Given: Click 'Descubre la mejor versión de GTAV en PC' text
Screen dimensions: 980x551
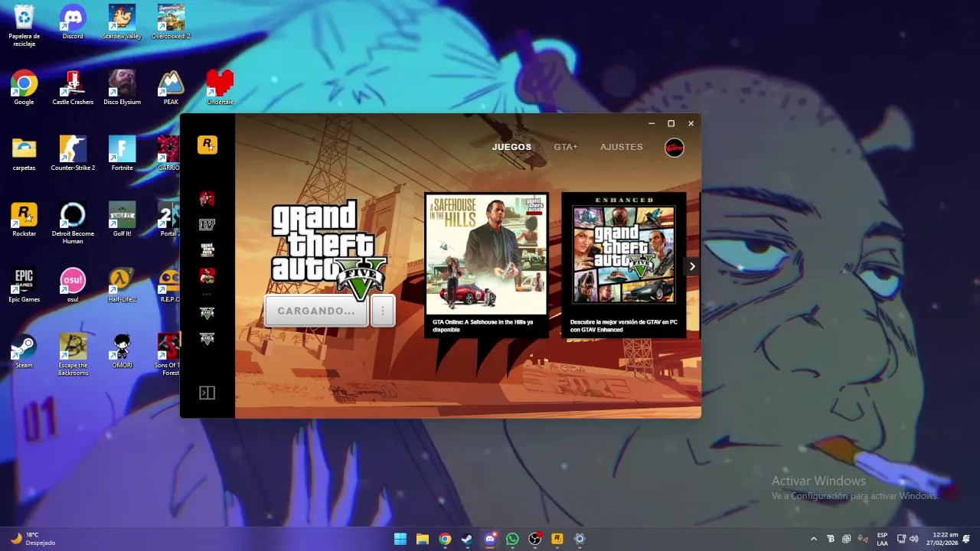Looking at the screenshot, I should click(624, 326).
